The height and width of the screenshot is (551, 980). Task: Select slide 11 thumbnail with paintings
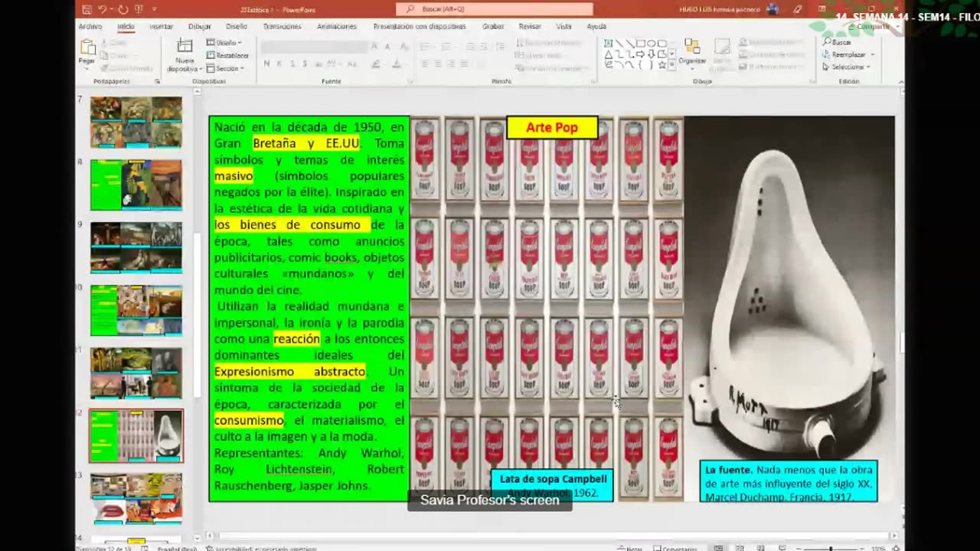tap(136, 373)
